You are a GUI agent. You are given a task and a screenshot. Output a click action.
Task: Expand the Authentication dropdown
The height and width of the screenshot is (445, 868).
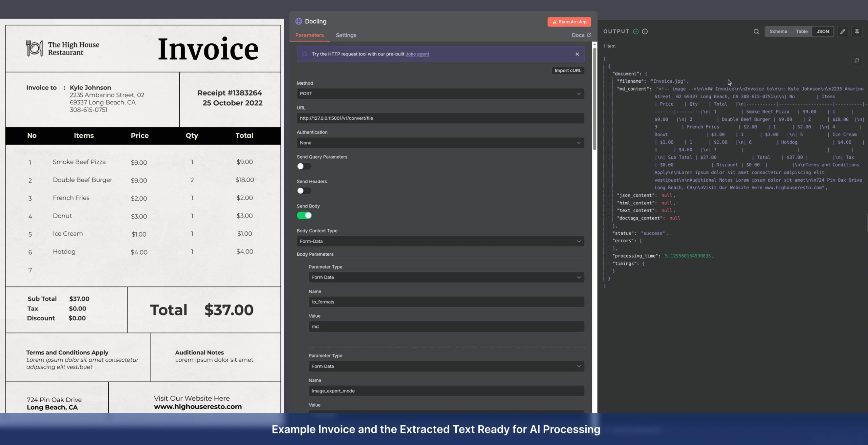[x=440, y=143]
